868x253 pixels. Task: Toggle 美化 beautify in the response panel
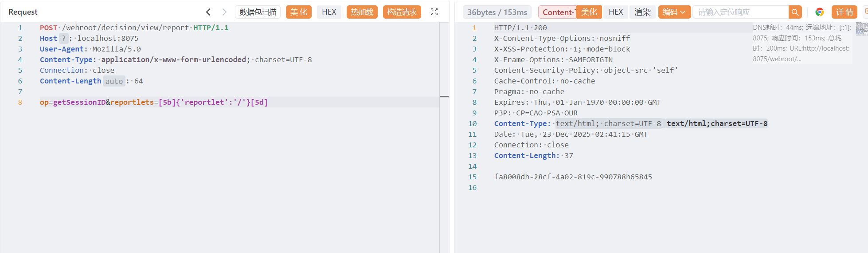[589, 12]
